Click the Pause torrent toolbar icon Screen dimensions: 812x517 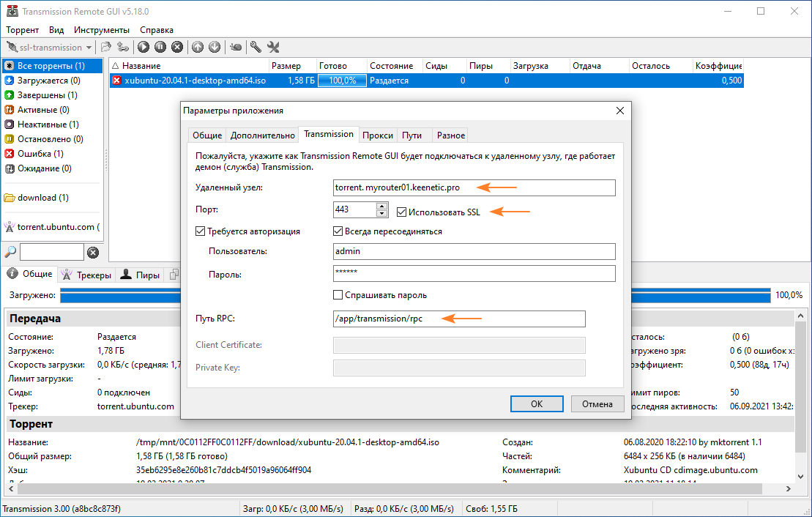click(x=160, y=47)
